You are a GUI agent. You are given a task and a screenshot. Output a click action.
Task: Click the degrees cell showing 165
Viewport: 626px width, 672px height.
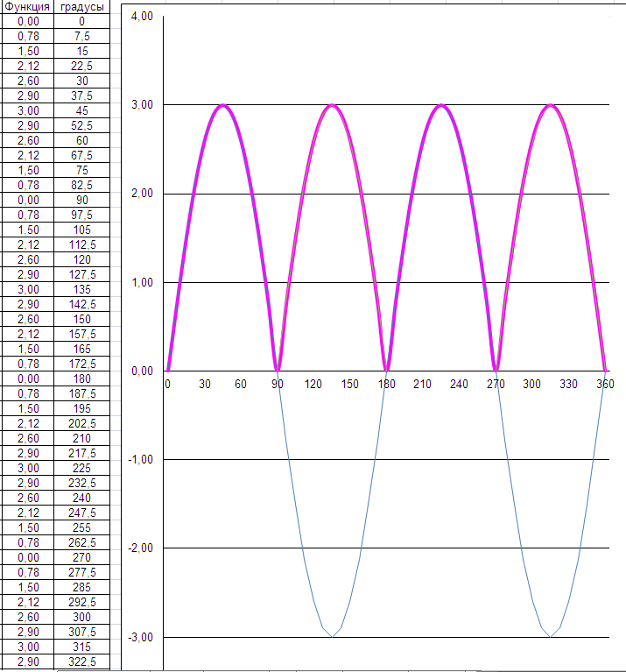pos(81,350)
